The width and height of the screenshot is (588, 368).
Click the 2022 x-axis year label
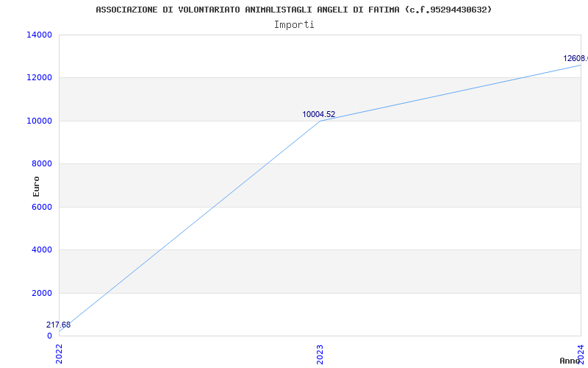click(x=60, y=354)
